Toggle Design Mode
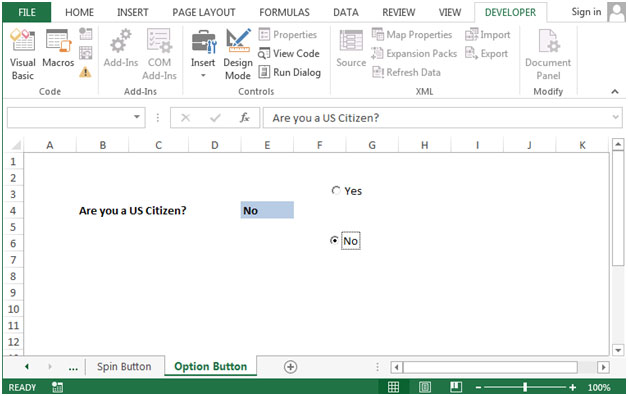Screen dimensions: 628x396 point(238,54)
